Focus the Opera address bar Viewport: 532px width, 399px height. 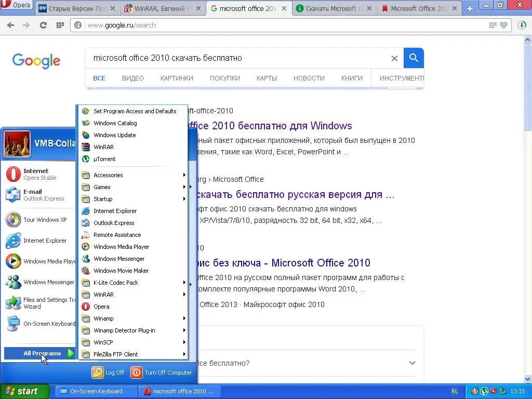[x=285, y=25]
